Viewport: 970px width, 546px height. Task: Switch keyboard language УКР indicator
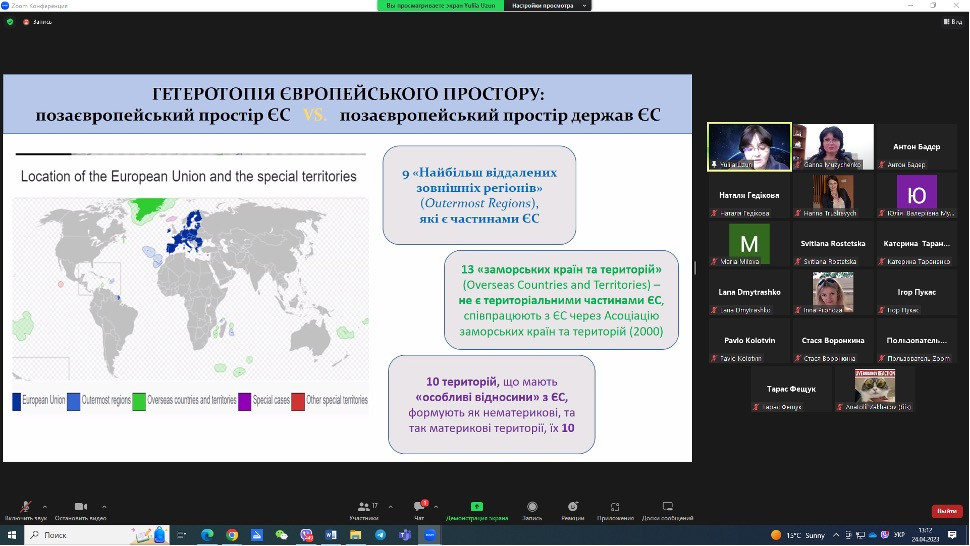click(x=899, y=535)
